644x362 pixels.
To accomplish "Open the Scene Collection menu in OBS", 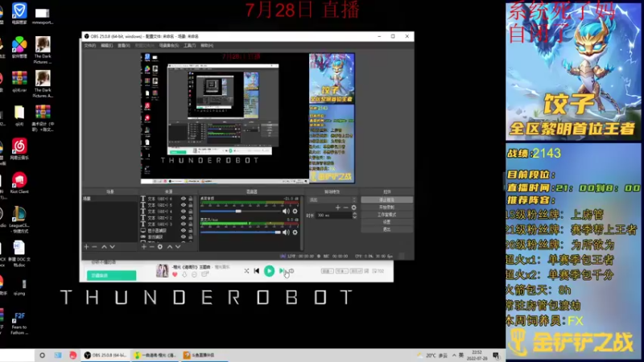I will [x=169, y=46].
